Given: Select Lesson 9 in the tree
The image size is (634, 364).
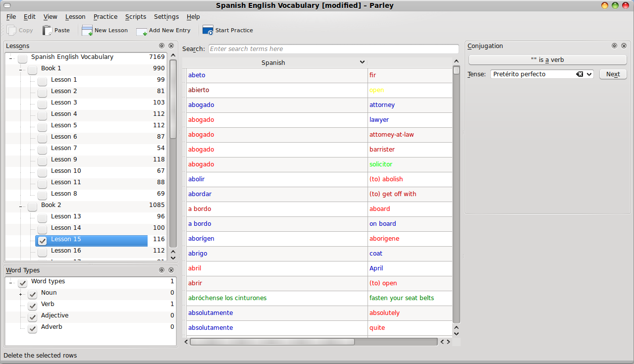Looking at the screenshot, I should click(64, 159).
